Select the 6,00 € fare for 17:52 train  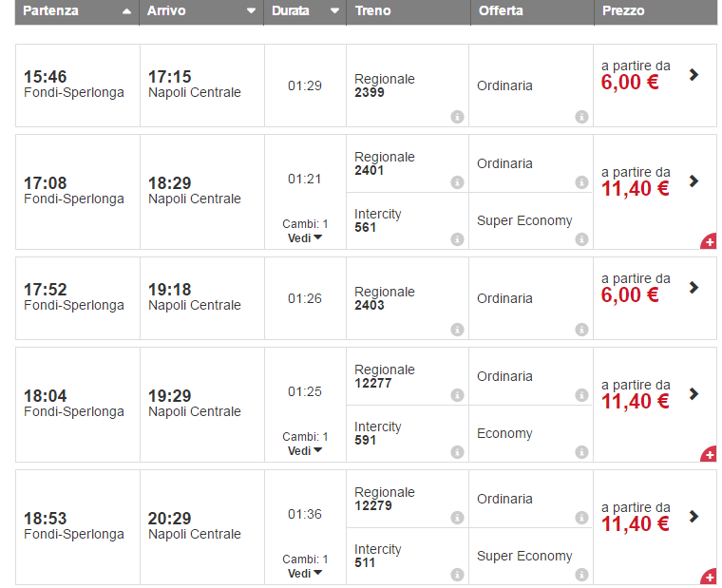point(630,295)
